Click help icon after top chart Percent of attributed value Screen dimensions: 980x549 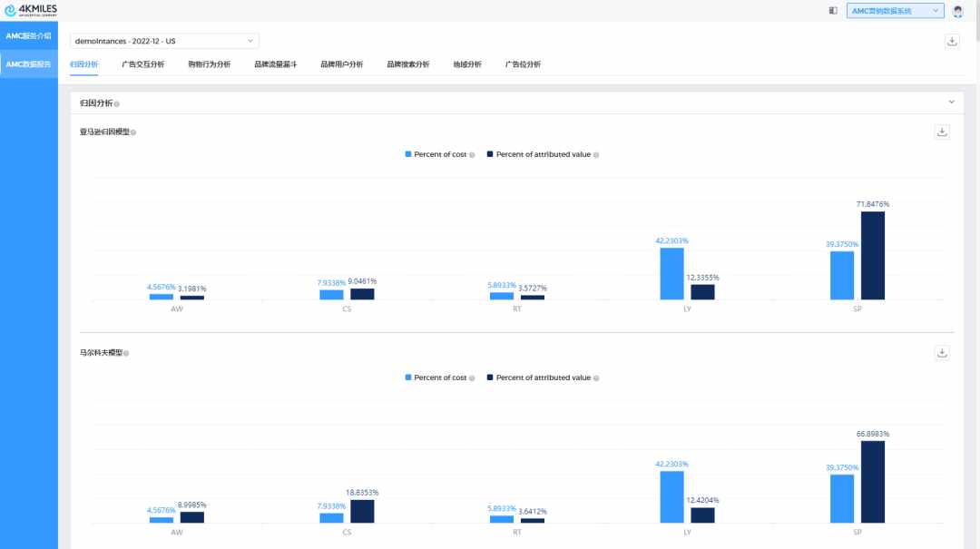pos(596,155)
